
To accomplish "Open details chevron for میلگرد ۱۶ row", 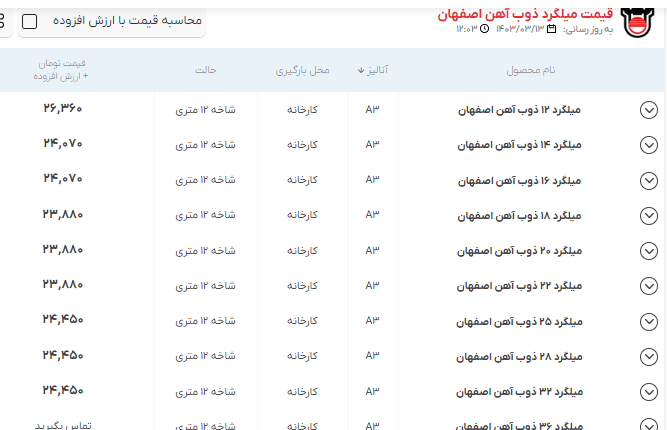I will [x=648, y=180].
